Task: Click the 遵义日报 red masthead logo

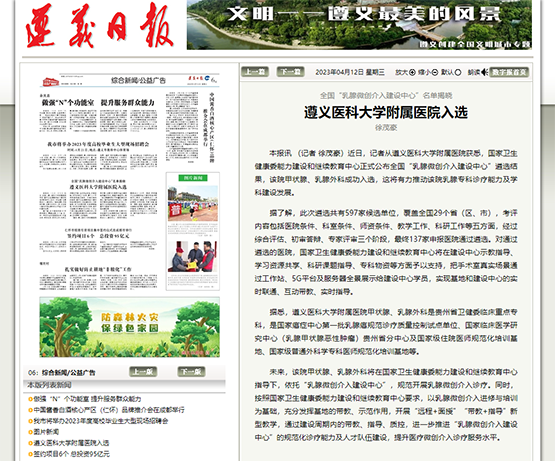Action: tap(99, 25)
